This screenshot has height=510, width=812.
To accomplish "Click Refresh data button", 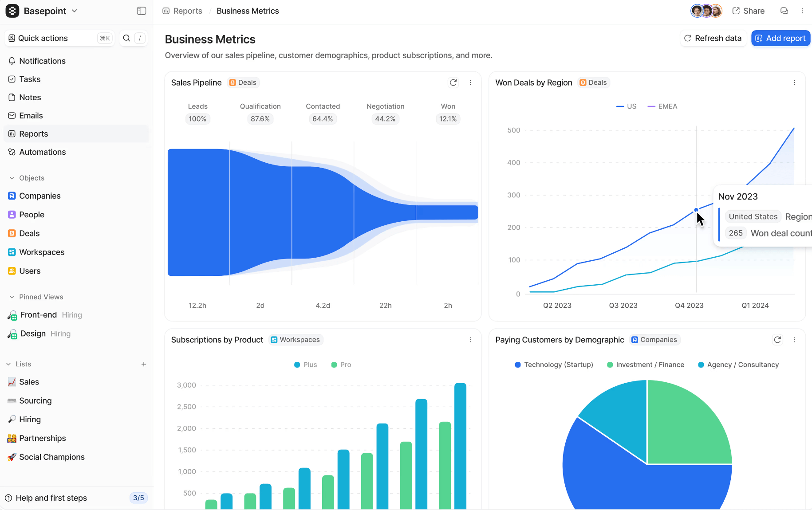I will coord(713,38).
